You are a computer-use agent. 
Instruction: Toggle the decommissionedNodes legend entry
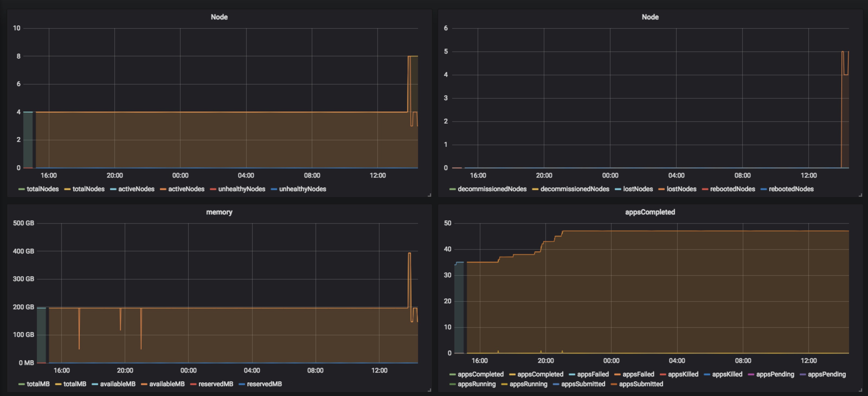(493, 189)
